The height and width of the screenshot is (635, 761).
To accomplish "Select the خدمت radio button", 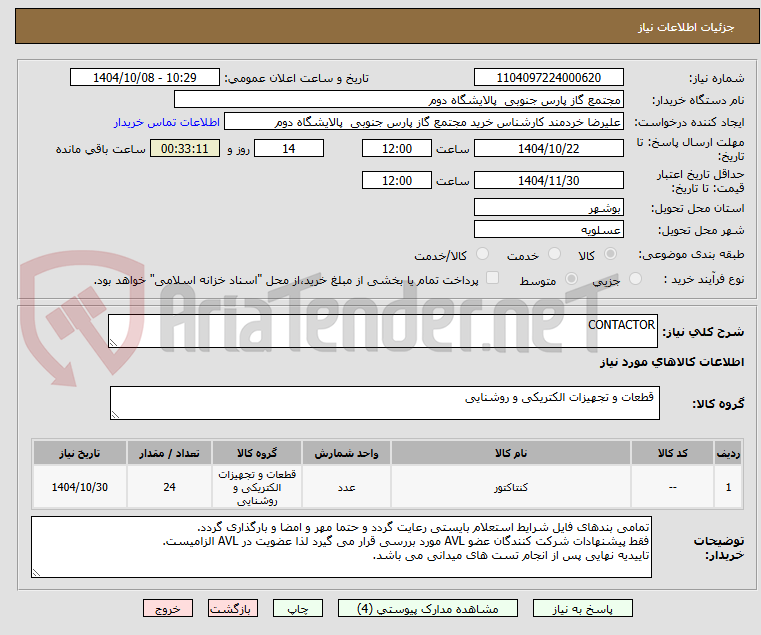I will coord(554,254).
